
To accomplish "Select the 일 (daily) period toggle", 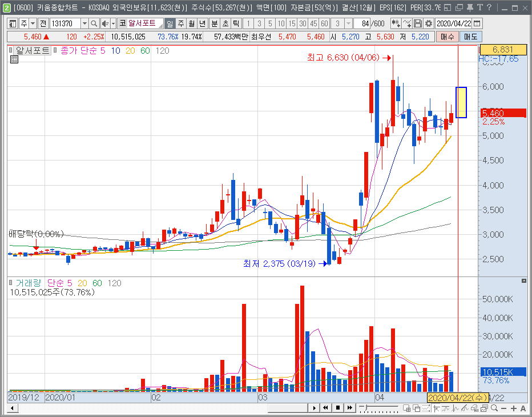I will pyautogui.click(x=170, y=23).
